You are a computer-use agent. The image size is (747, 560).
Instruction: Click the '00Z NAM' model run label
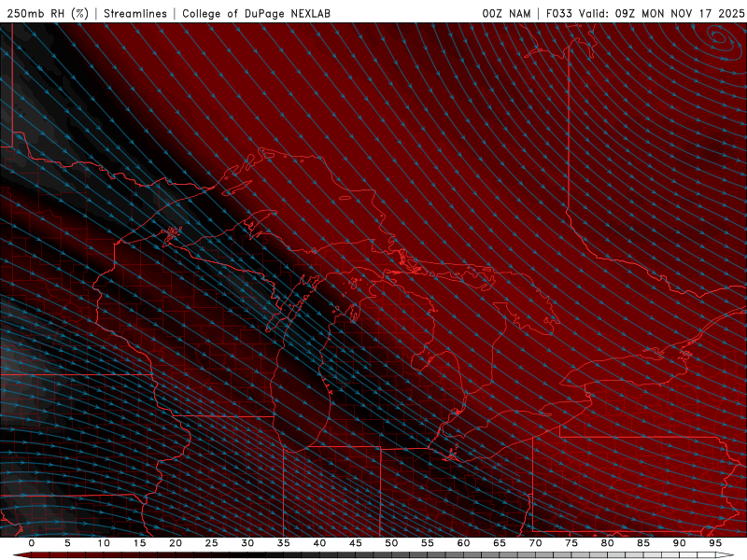click(506, 13)
